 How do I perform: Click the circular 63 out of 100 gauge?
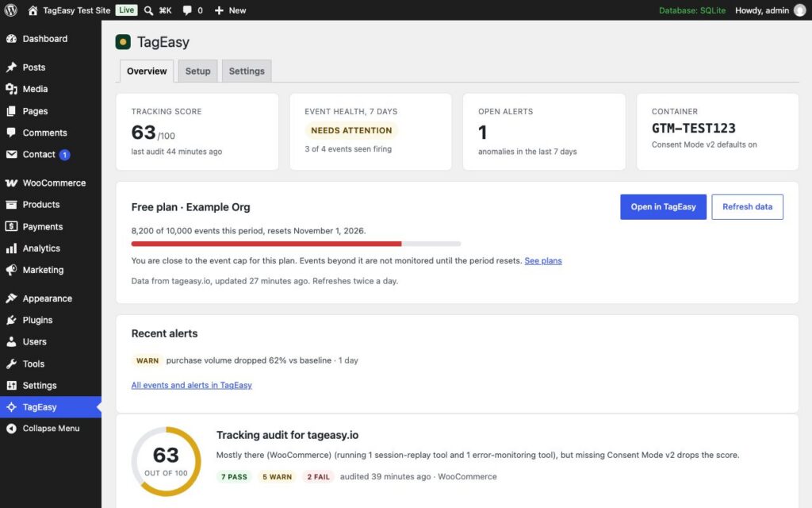[x=166, y=461]
